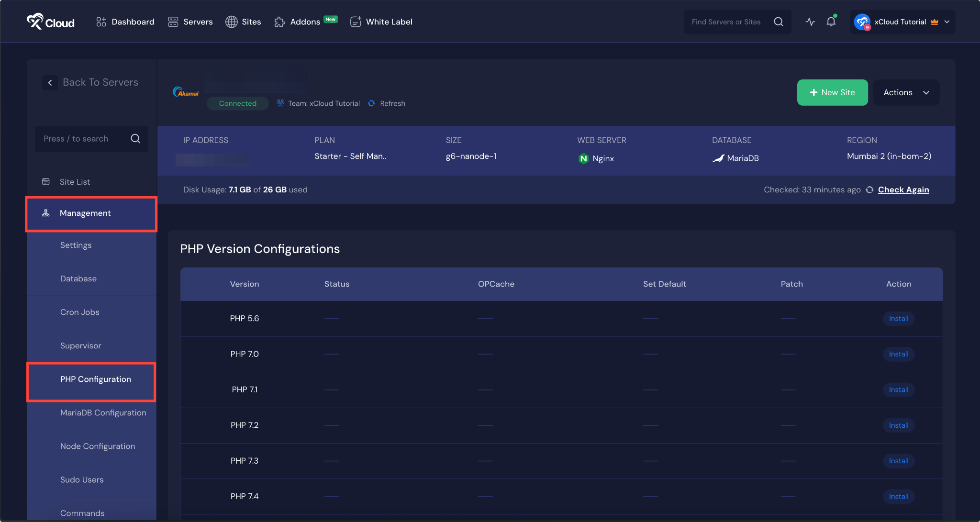980x522 pixels.
Task: Click the activity pulse icon
Action: (810, 22)
